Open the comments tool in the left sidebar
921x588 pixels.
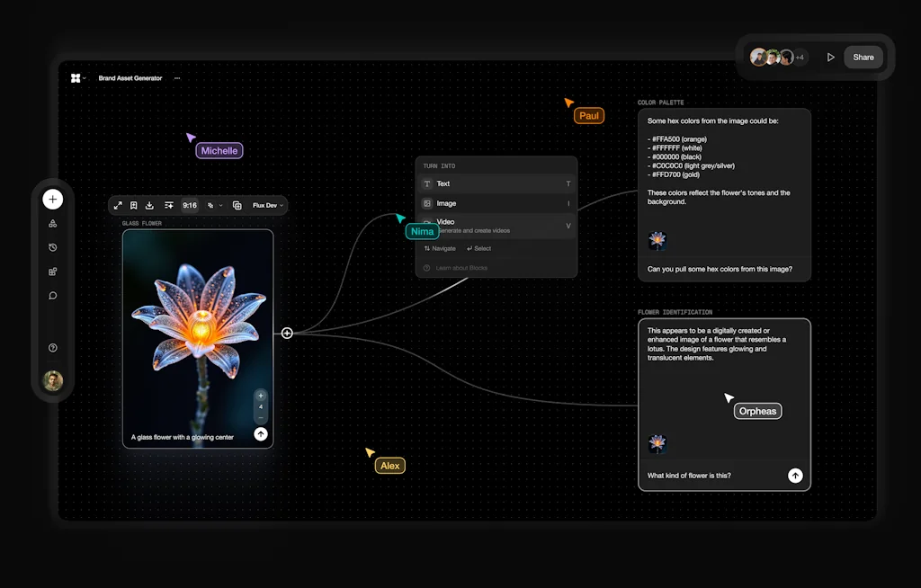point(52,295)
